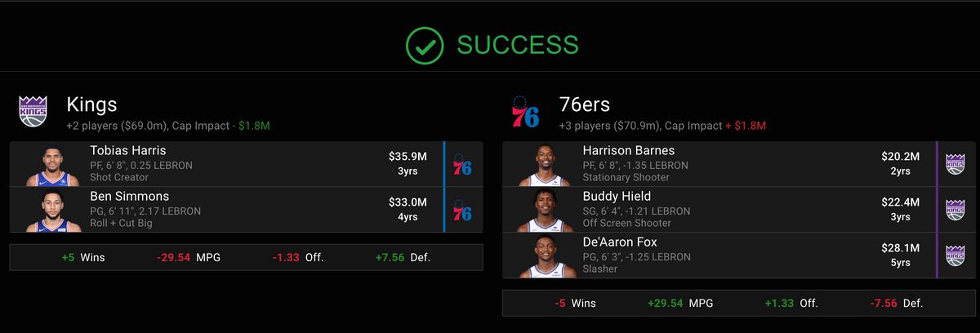This screenshot has height=333, width=980.
Task: Open De'Aaron Fox player headshot
Action: pos(543,257)
